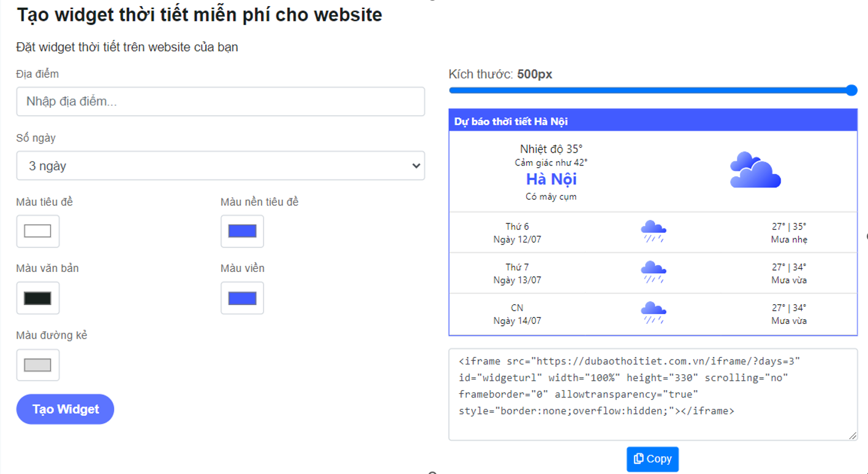Screen dimensions: 868x474
Task: Click the textarea resize grip corner
Action: click(x=853, y=435)
